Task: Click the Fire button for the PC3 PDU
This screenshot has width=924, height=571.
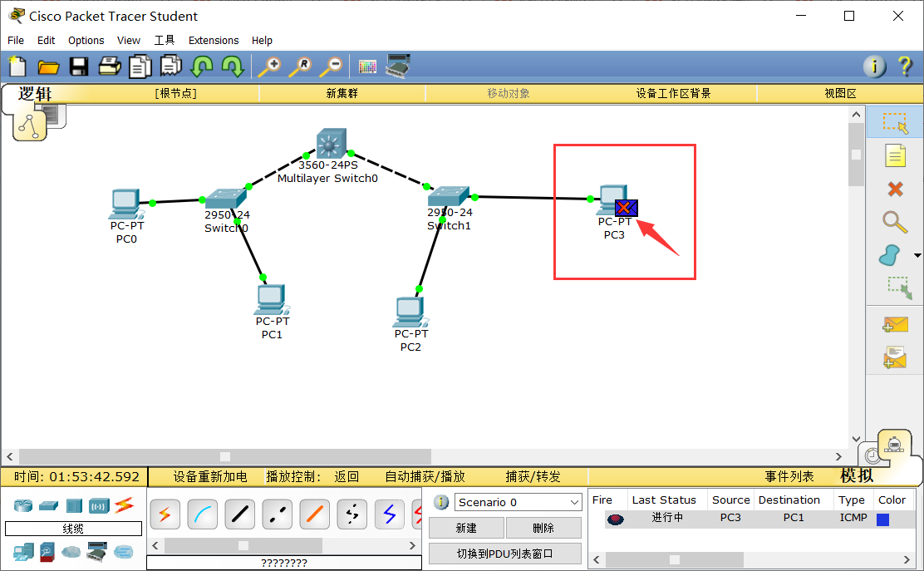Action: pos(615,519)
